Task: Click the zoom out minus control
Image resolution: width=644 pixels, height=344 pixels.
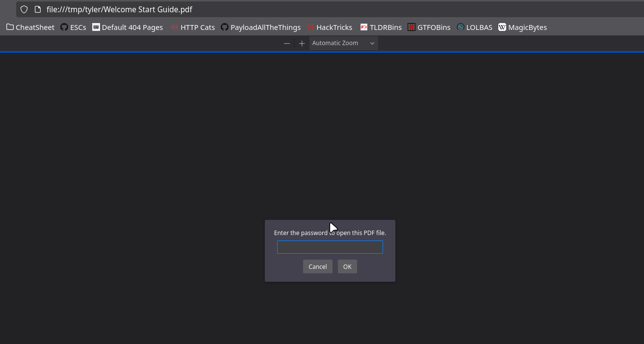Action: coord(287,43)
